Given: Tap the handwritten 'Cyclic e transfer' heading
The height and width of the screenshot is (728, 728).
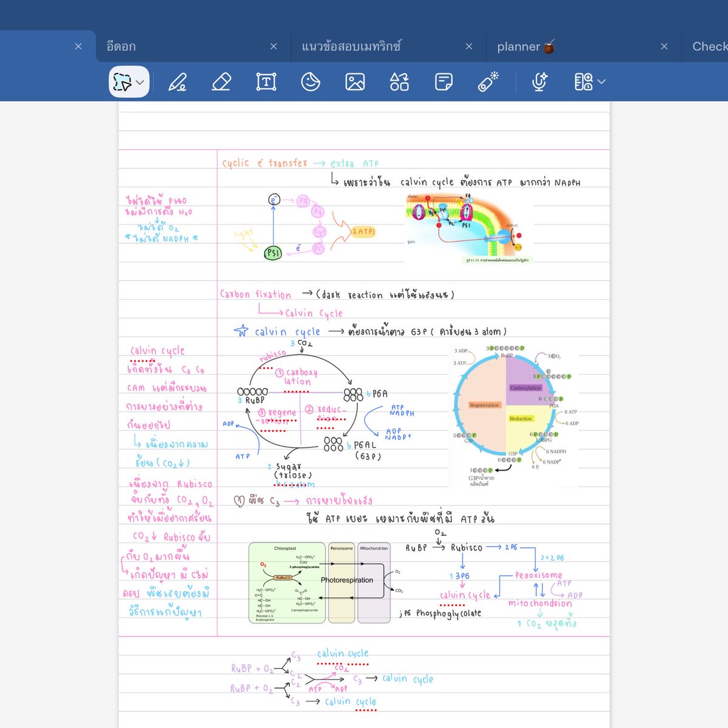Looking at the screenshot, I should coord(265,163).
